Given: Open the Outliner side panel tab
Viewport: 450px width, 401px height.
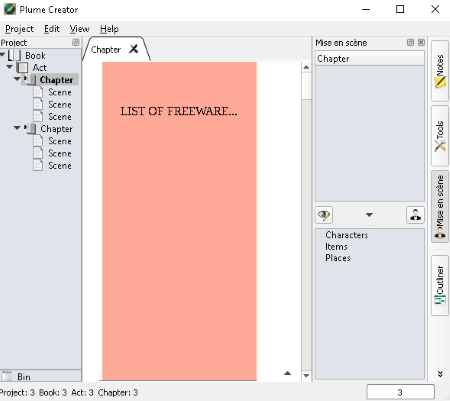Looking at the screenshot, I should click(x=440, y=285).
